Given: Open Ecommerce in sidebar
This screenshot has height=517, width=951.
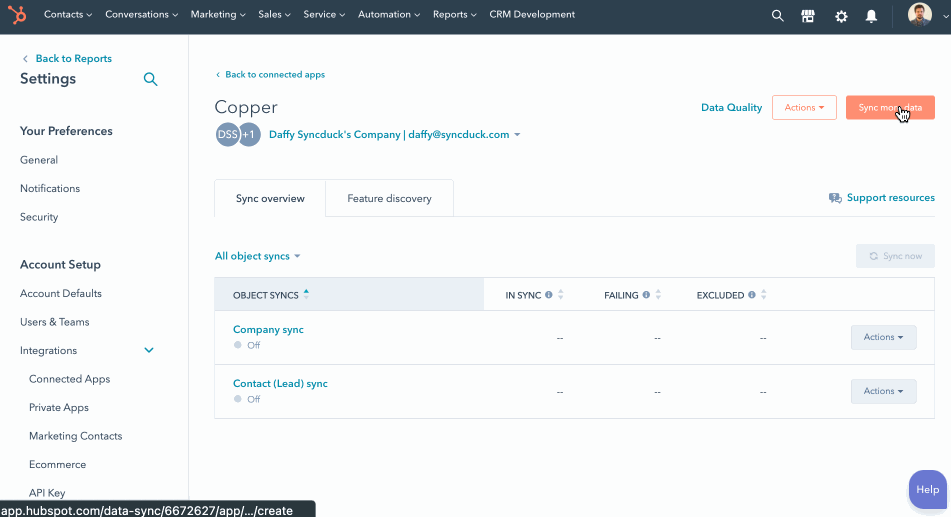Looking at the screenshot, I should pyautogui.click(x=58, y=465).
